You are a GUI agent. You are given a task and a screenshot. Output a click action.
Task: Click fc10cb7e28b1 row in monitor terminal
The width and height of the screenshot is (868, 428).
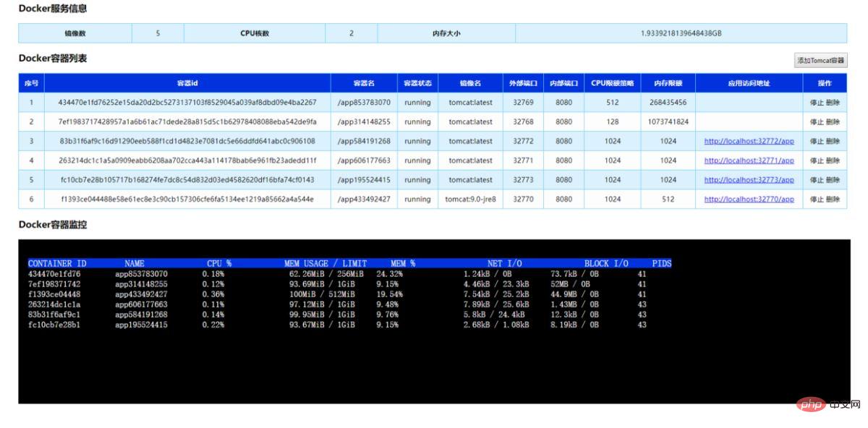click(338, 325)
